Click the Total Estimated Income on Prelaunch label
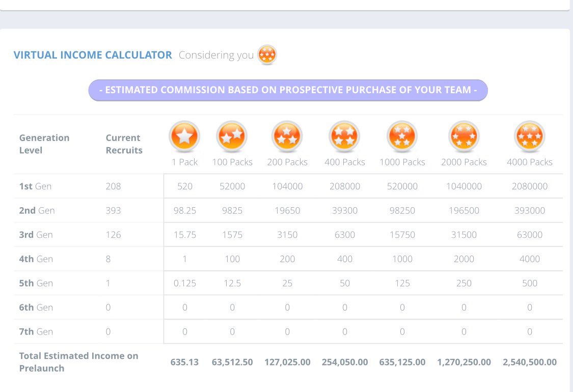 (78, 362)
